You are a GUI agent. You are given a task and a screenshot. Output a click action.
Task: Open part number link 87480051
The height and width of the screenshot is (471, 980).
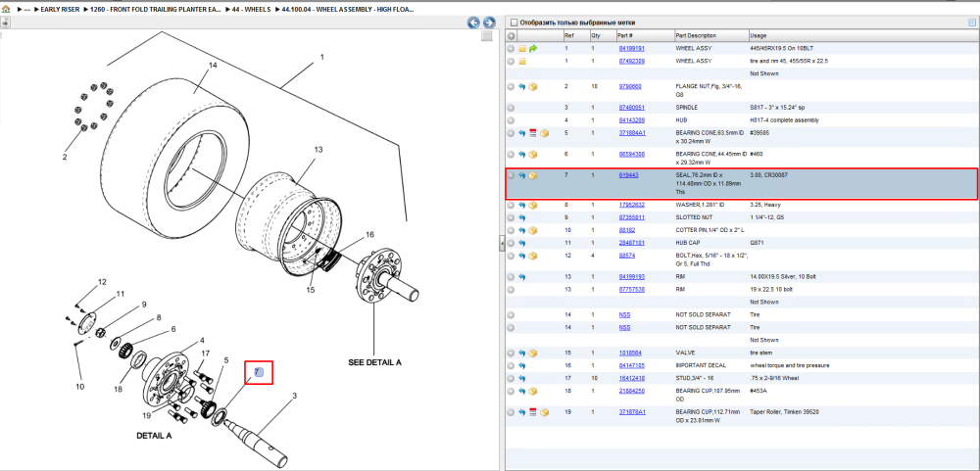[x=631, y=108]
